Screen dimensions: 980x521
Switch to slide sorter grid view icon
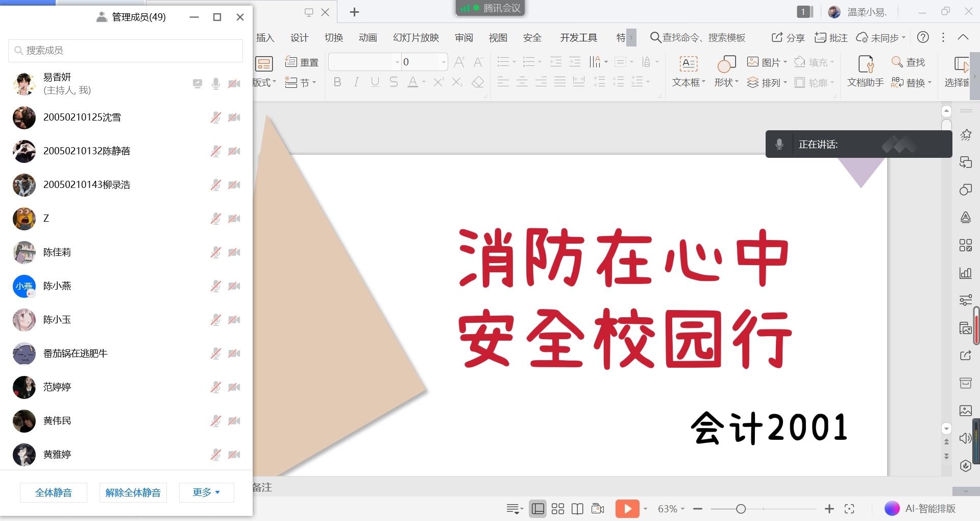point(558,509)
